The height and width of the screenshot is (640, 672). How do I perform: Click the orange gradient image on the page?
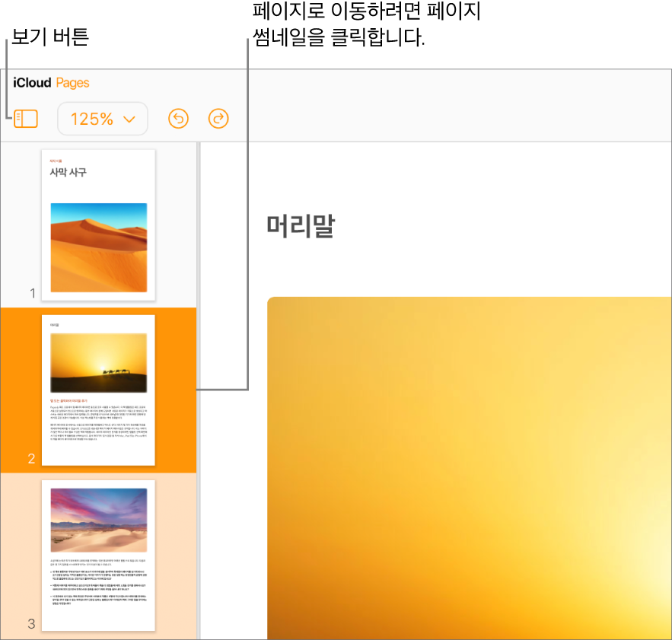coord(469,468)
